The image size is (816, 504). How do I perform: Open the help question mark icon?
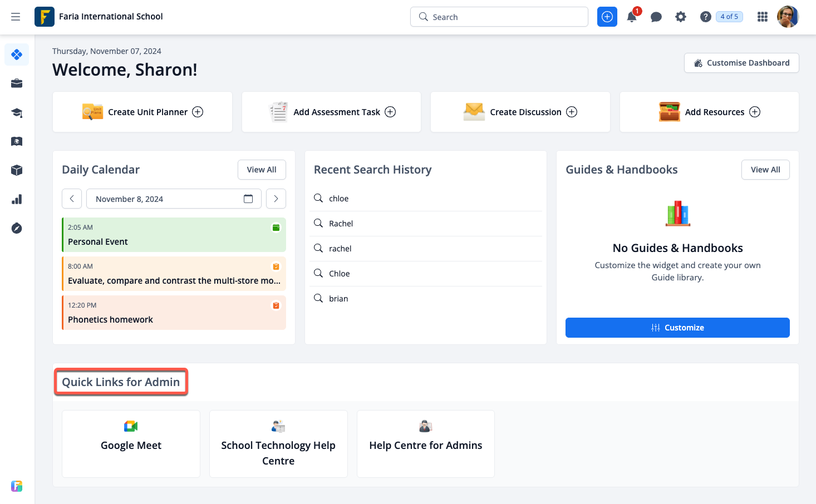click(x=705, y=17)
